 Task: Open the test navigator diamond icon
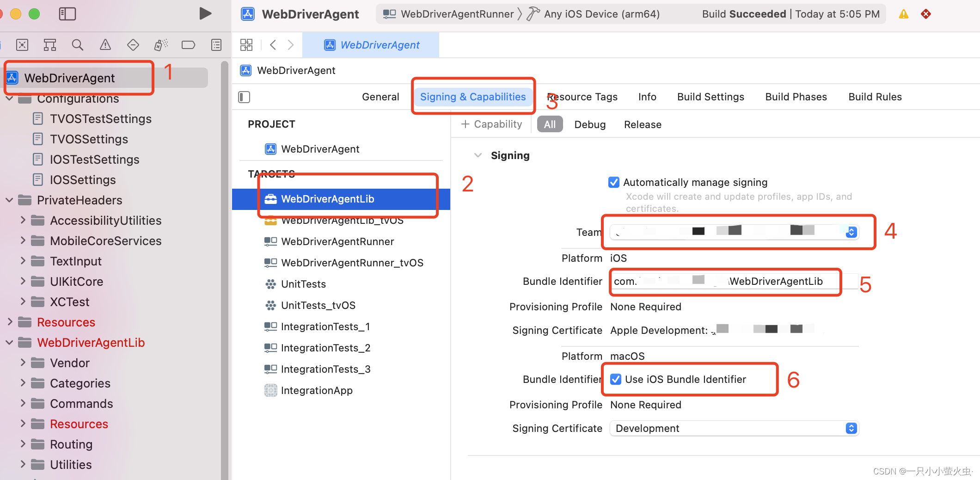tap(133, 45)
